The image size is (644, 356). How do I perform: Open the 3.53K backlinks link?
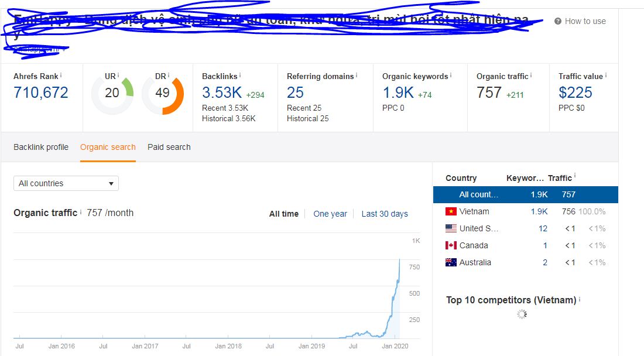[222, 93]
